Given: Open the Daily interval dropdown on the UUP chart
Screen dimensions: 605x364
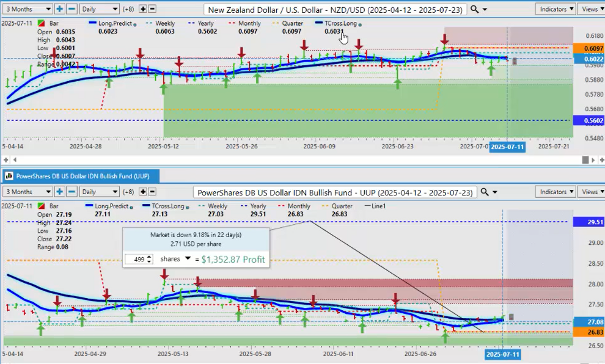Looking at the screenshot, I should (99, 192).
